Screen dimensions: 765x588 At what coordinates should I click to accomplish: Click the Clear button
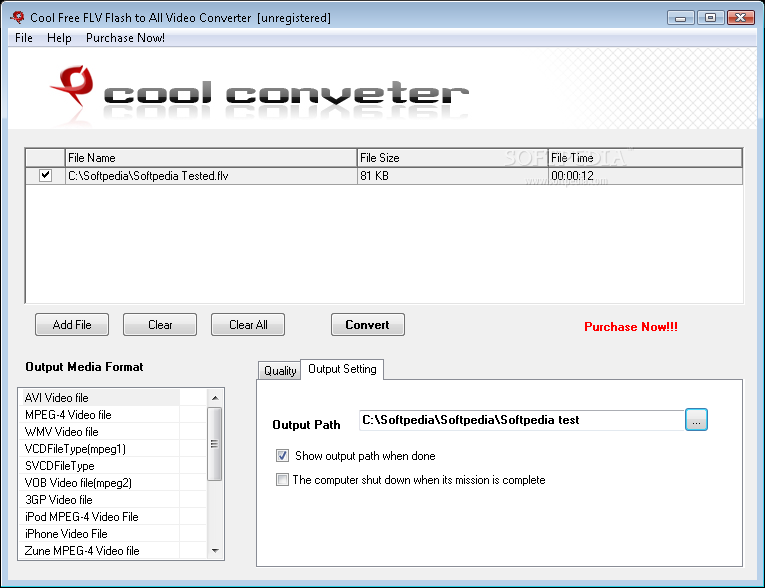click(160, 324)
